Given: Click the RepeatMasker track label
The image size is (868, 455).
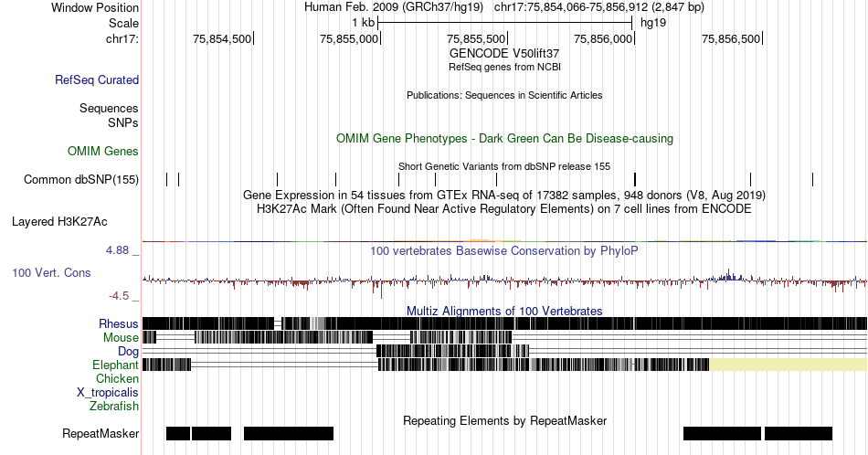Looking at the screenshot, I should pos(101,433).
